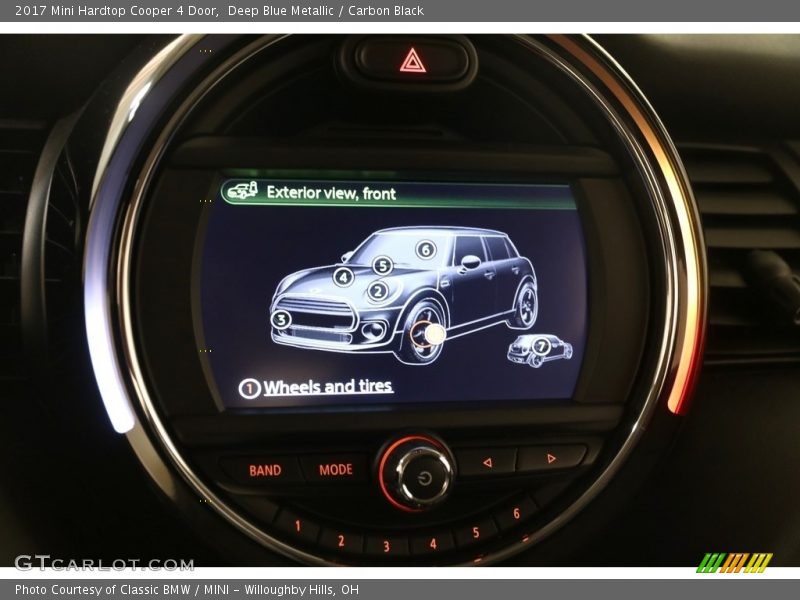Select radio preset 4
Viewport: 800px width, 600px height.
coord(433,544)
